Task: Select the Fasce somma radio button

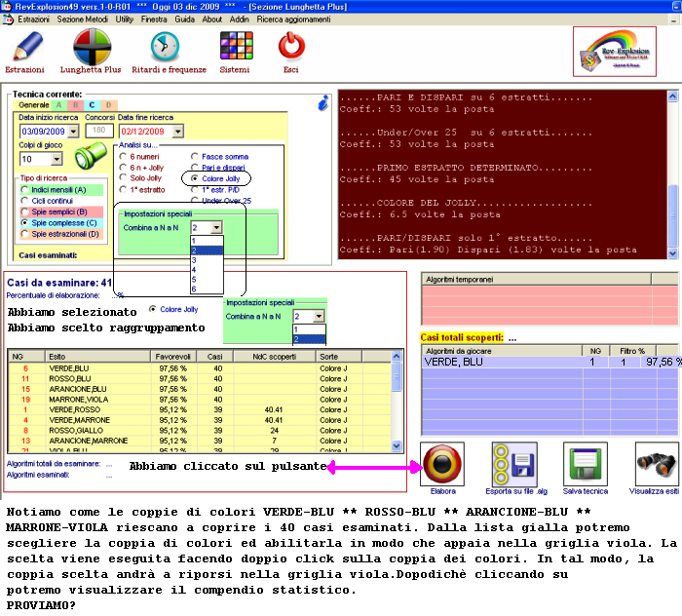Action: (x=195, y=156)
